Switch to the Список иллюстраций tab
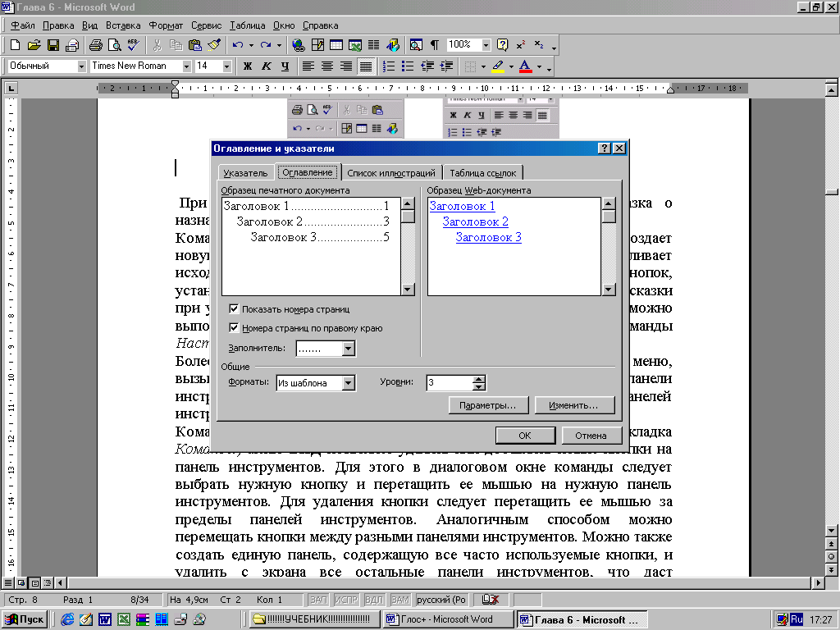 pos(391,173)
